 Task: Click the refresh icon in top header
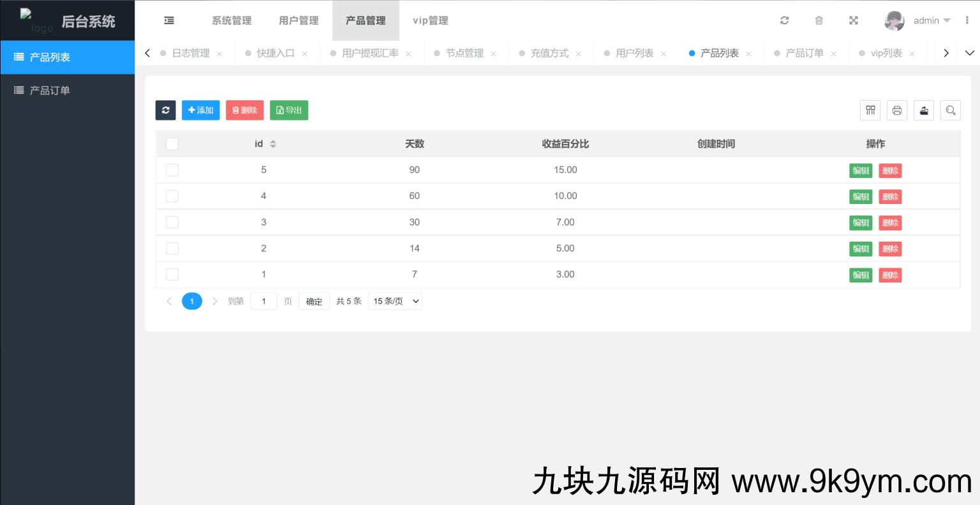[x=784, y=20]
